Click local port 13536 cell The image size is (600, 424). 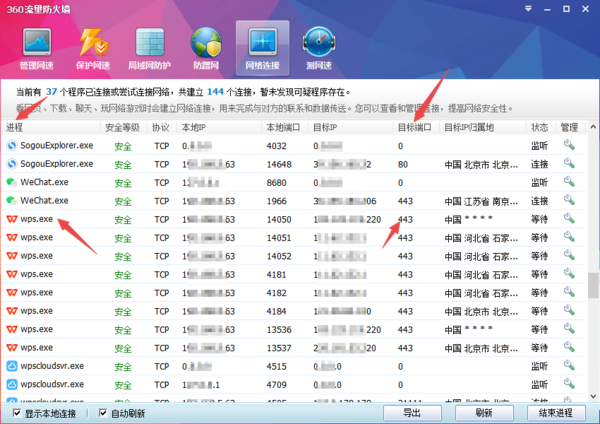coord(279,329)
